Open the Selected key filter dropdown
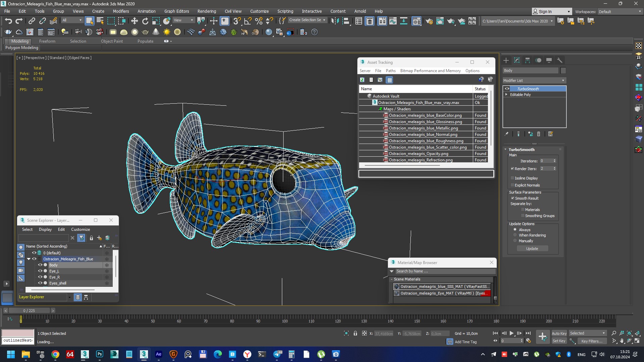Screen dimensions: 644x362 tap(588, 333)
